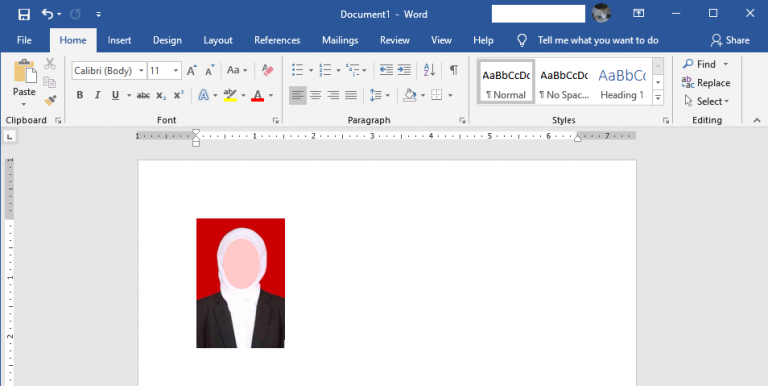Toggle Bold formatting

tap(80, 96)
